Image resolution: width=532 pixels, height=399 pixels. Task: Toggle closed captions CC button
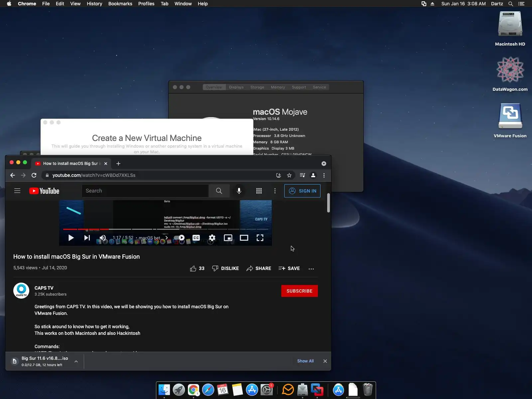coord(196,238)
